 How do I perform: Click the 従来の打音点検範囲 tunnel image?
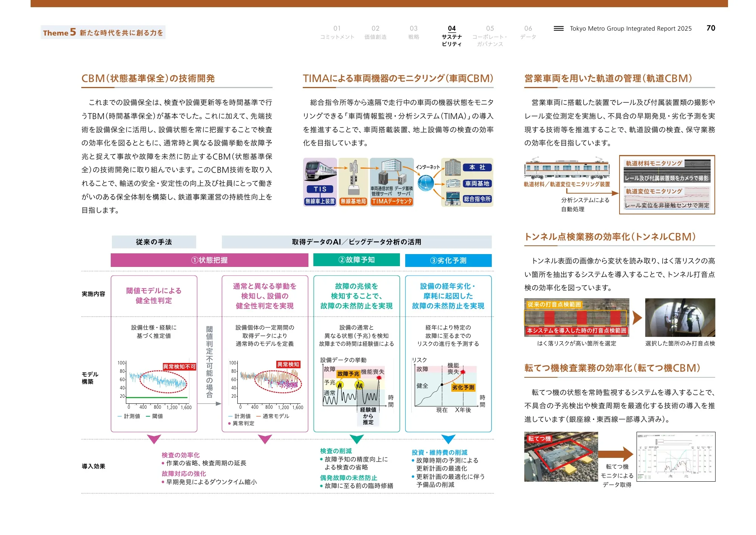tap(577, 317)
